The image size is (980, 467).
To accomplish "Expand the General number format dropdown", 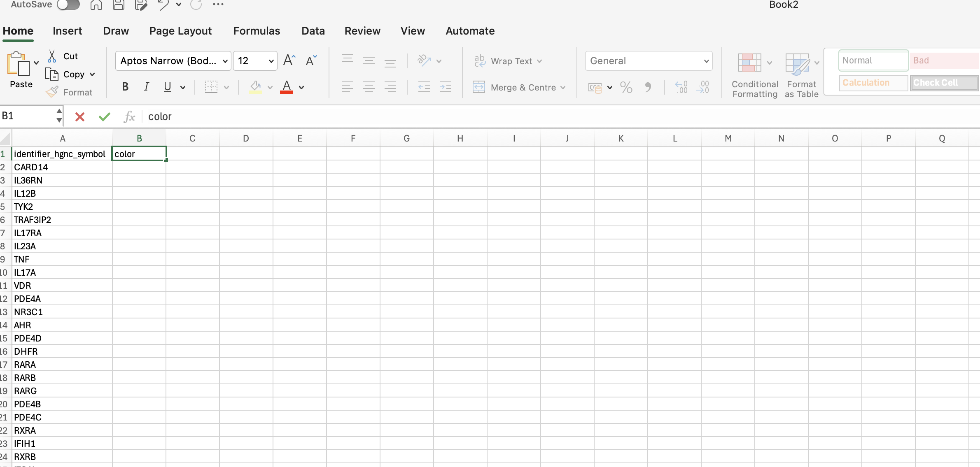I will click(706, 61).
